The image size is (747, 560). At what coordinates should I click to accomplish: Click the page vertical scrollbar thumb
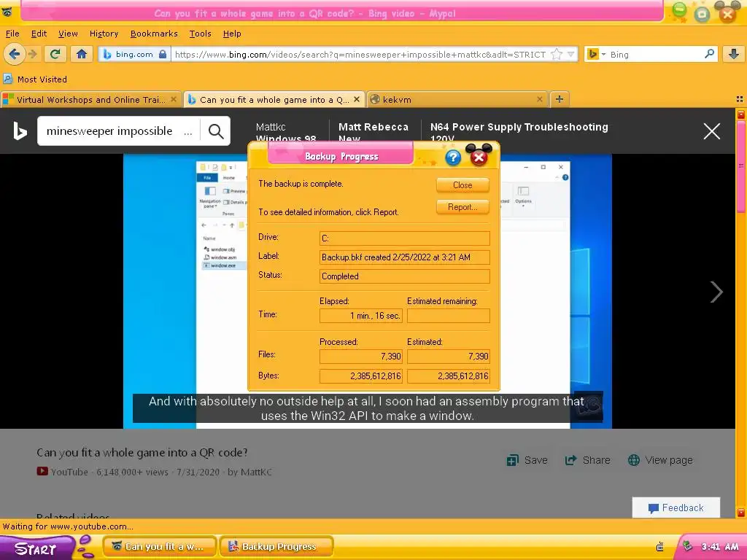[x=741, y=167]
